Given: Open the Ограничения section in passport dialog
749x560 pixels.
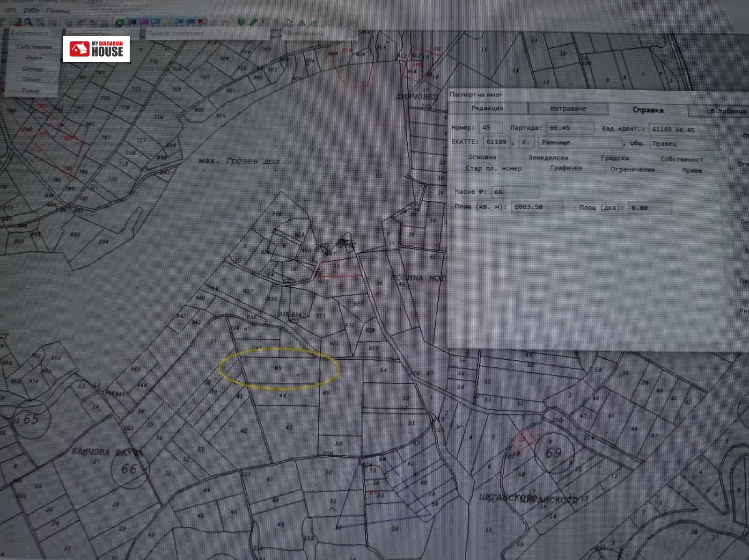Looking at the screenshot, I should pyautogui.click(x=632, y=169).
